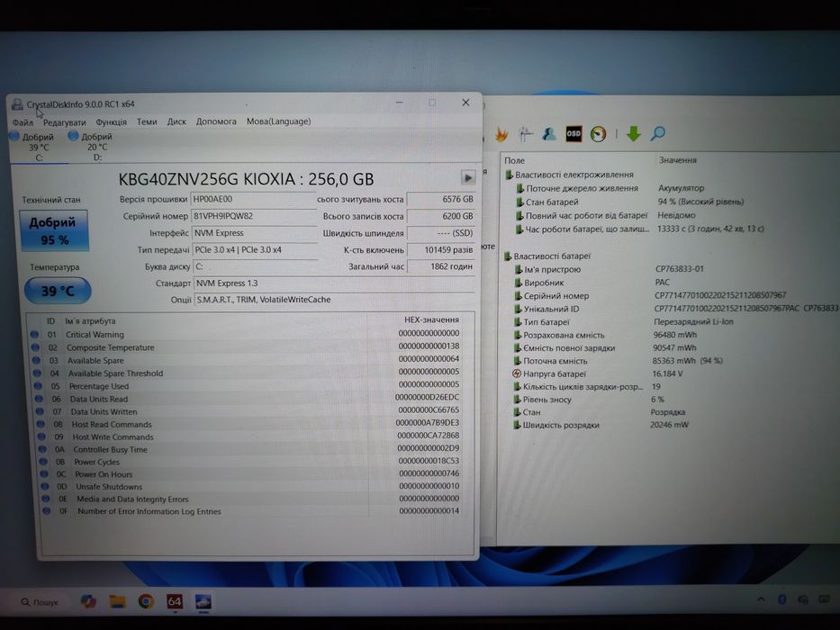Click the Поле column header in AIDA64

pos(514,160)
